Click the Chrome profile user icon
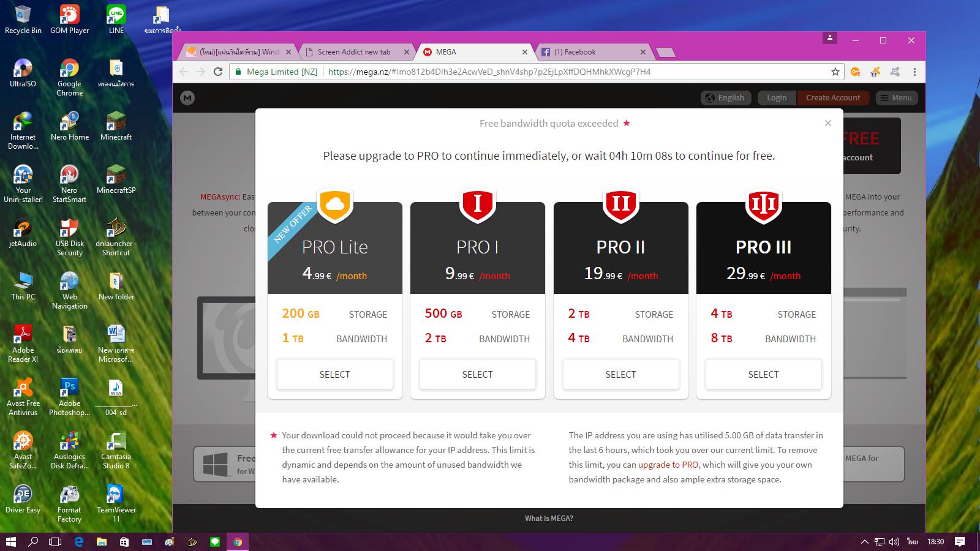Screen dimensions: 980x551 tap(830, 38)
